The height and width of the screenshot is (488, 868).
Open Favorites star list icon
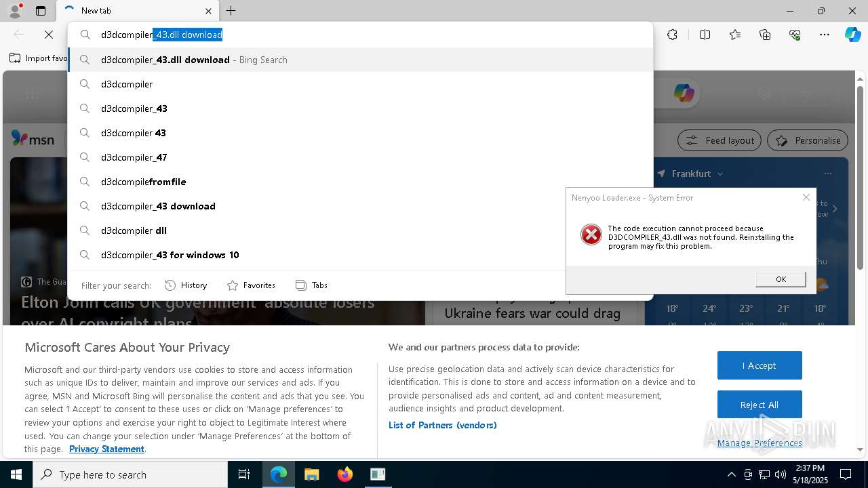click(735, 35)
